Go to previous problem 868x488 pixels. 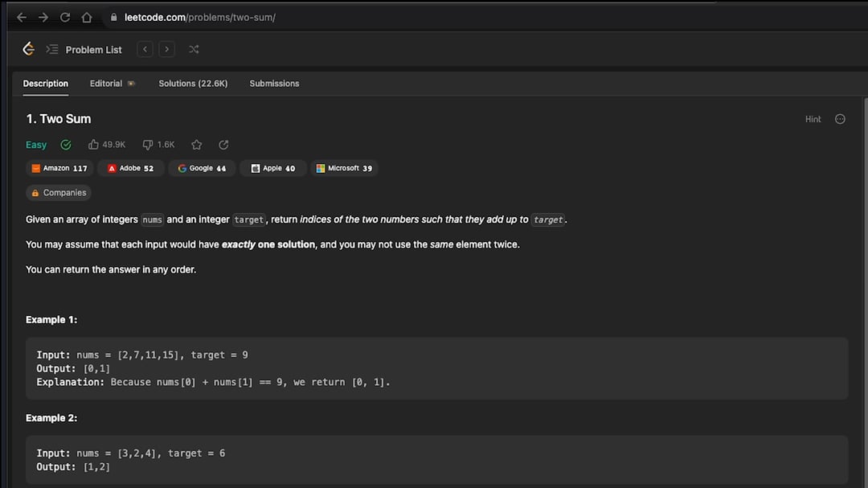[145, 49]
